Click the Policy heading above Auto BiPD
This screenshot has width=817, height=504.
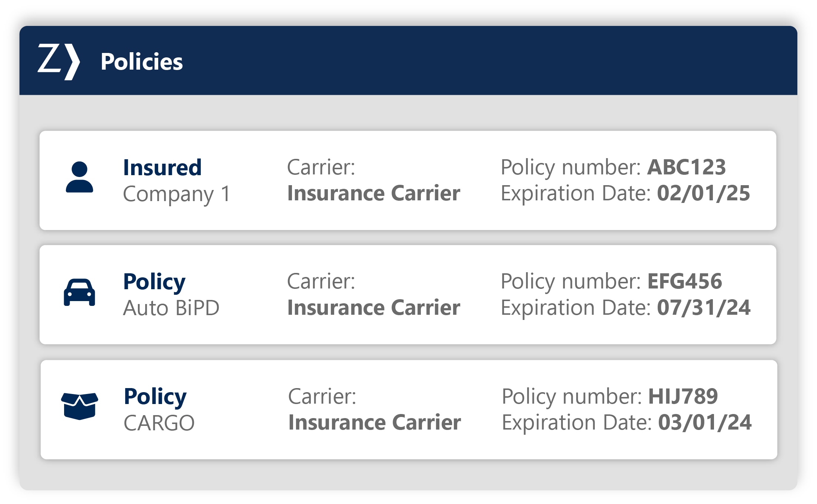pos(154,282)
